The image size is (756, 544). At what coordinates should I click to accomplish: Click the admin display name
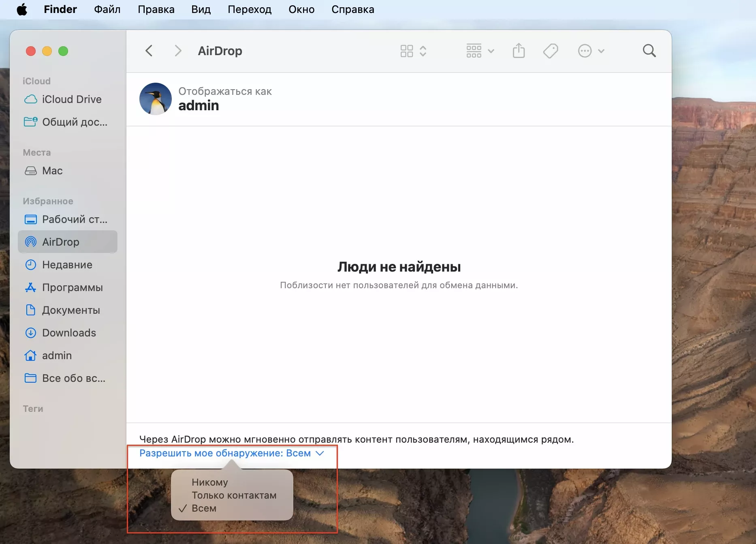coord(199,105)
